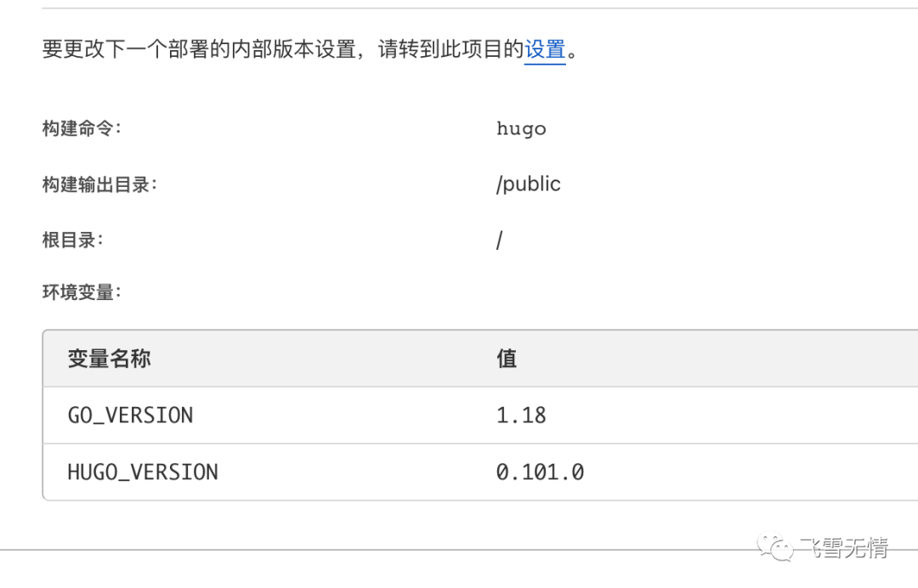Click the 变量名称 column header
This screenshot has width=918, height=588.
tap(109, 358)
